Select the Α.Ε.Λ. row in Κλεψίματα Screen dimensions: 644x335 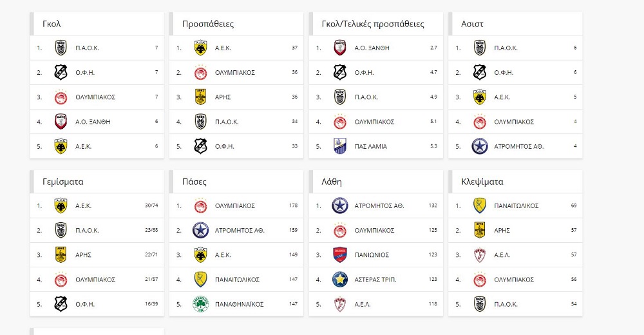point(515,254)
